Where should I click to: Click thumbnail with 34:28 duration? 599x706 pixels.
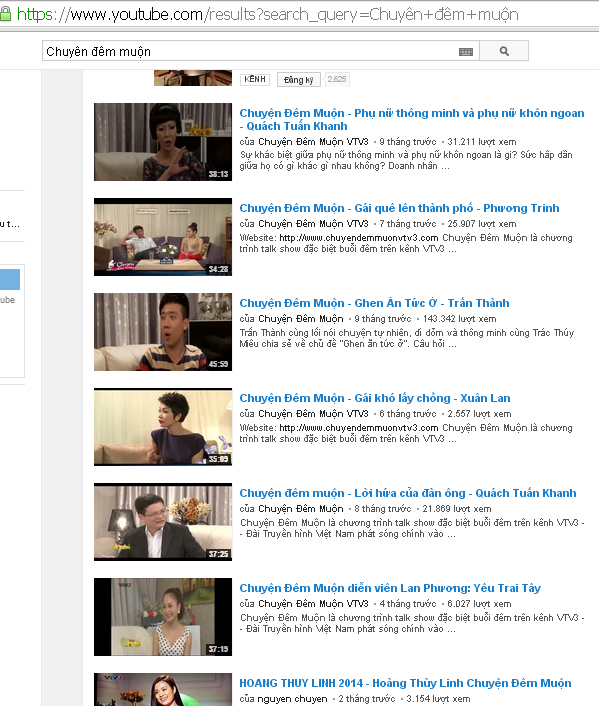[x=163, y=237]
